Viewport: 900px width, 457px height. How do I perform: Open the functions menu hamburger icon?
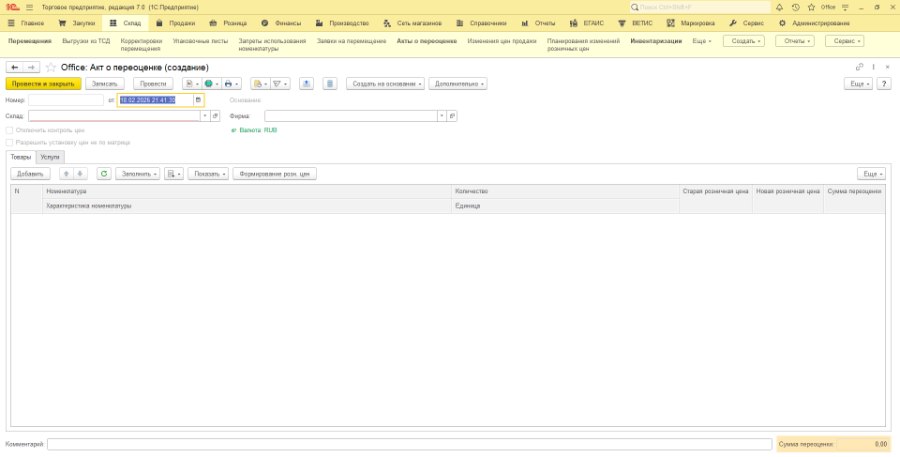click(x=29, y=7)
